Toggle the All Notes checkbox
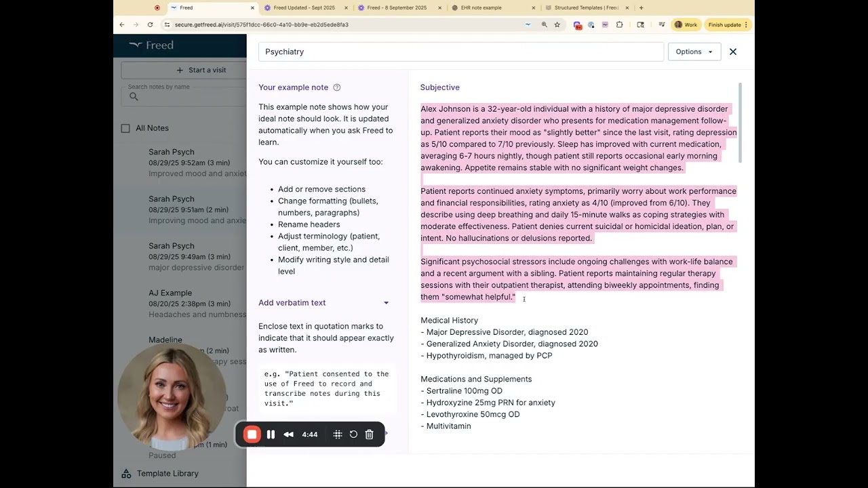 coord(125,128)
